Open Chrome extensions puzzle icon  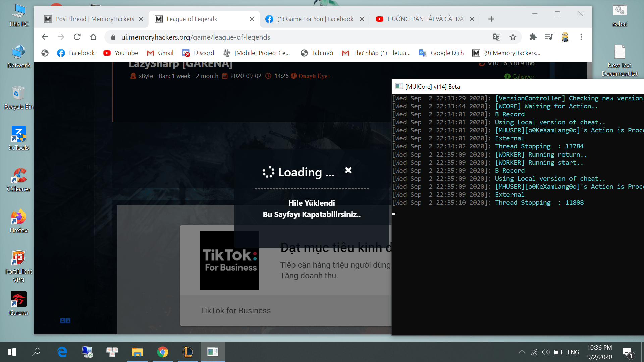point(533,37)
